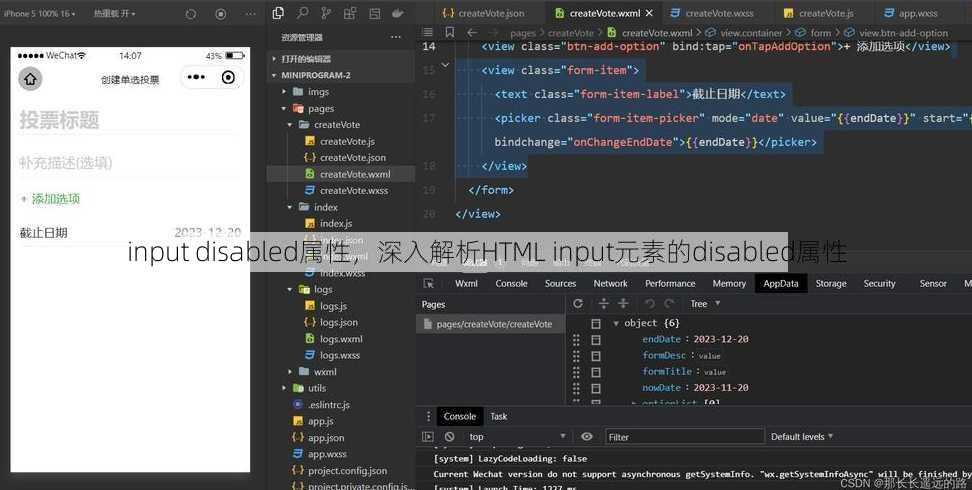This screenshot has width=972, height=490.
Task: Close the createVote.wxml editor tab
Action: tap(649, 13)
